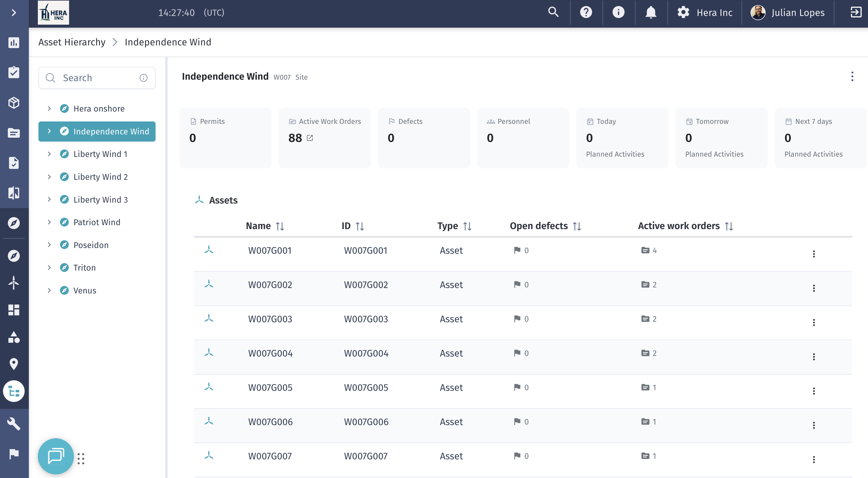Open the help question mark icon
This screenshot has width=868, height=478.
point(586,13)
